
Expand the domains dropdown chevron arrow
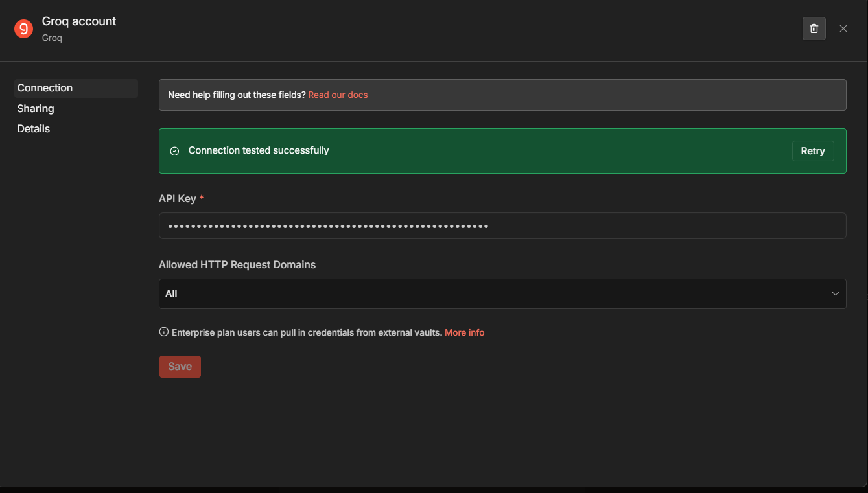(835, 293)
